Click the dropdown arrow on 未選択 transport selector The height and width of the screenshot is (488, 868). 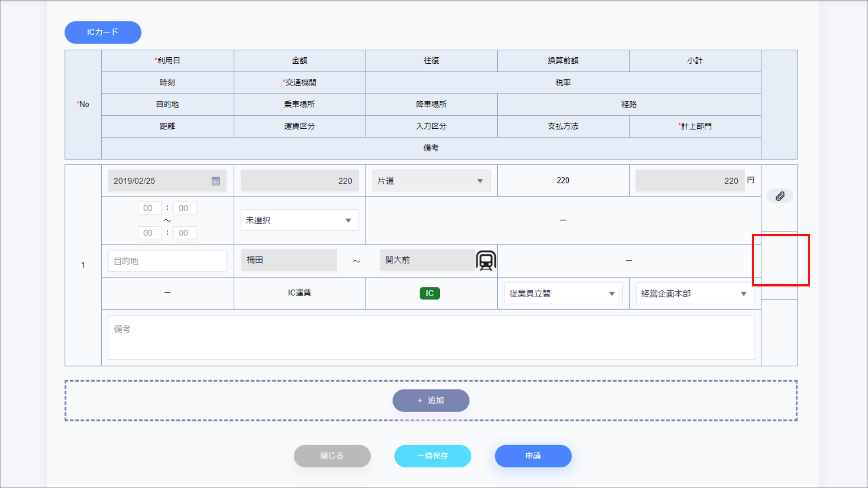point(348,220)
